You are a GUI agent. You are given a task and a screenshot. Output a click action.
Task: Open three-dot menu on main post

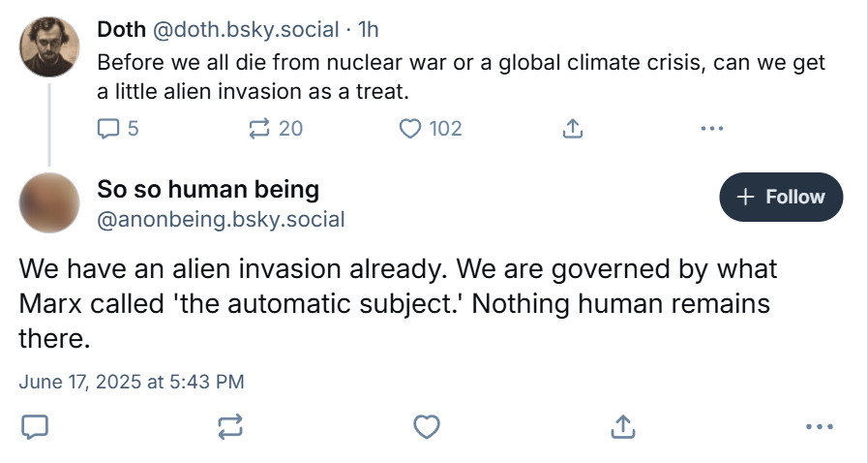click(819, 426)
